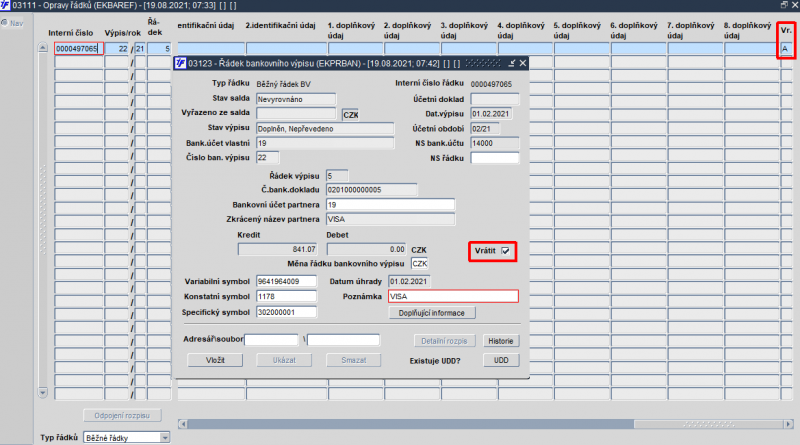Click the Variabilní symbol field

coord(286,281)
